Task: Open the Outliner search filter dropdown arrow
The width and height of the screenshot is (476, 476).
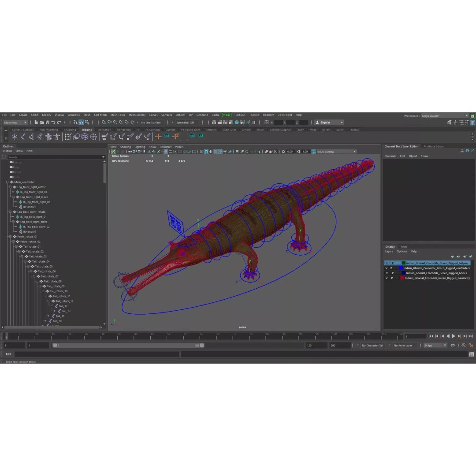Action: (103, 157)
